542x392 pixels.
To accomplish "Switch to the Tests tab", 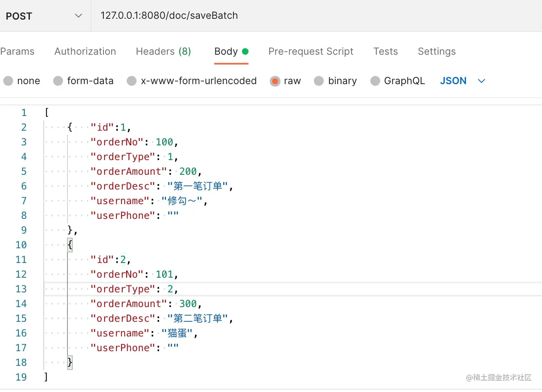I will (385, 51).
